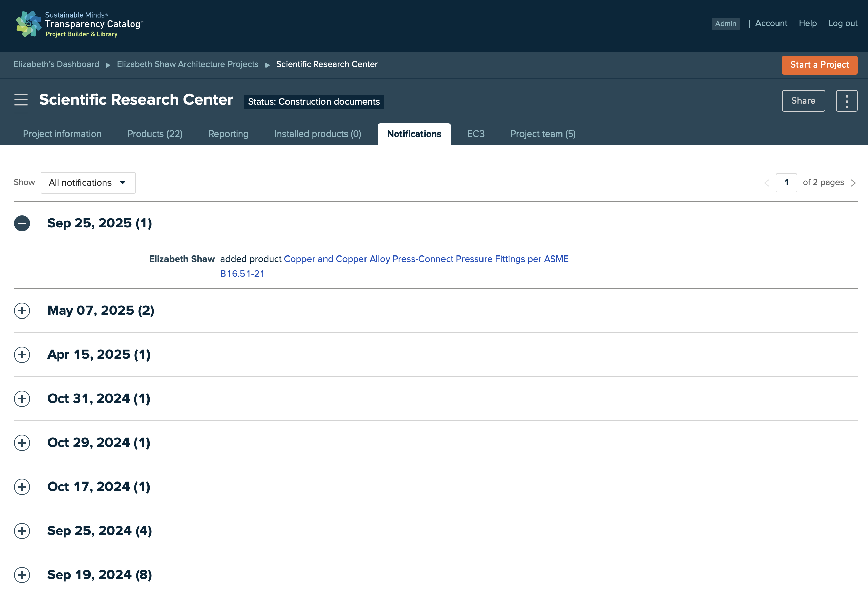Click the previous page arrow

tap(767, 183)
